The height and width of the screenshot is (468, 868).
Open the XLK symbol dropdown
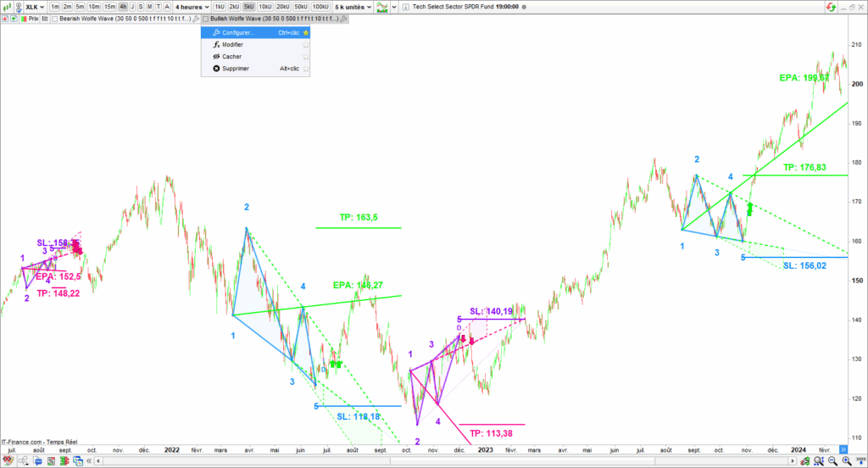coord(33,6)
